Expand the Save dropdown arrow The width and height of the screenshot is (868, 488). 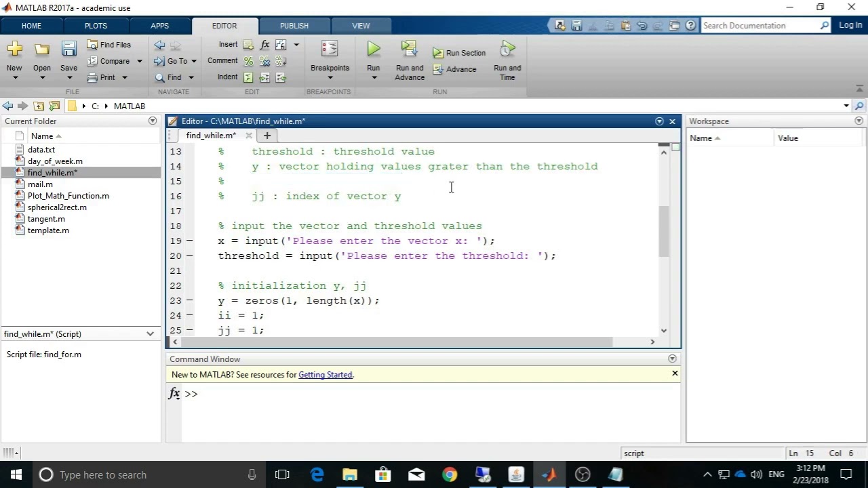click(68, 77)
